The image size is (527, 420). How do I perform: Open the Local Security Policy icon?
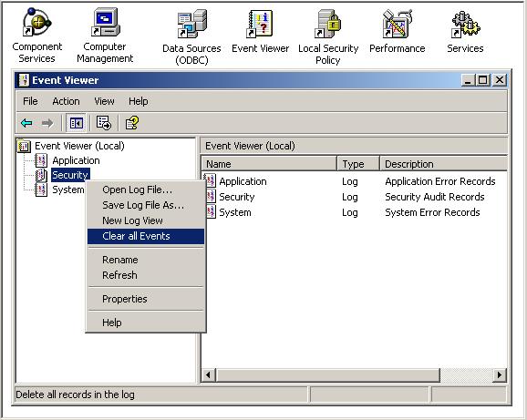click(x=327, y=24)
